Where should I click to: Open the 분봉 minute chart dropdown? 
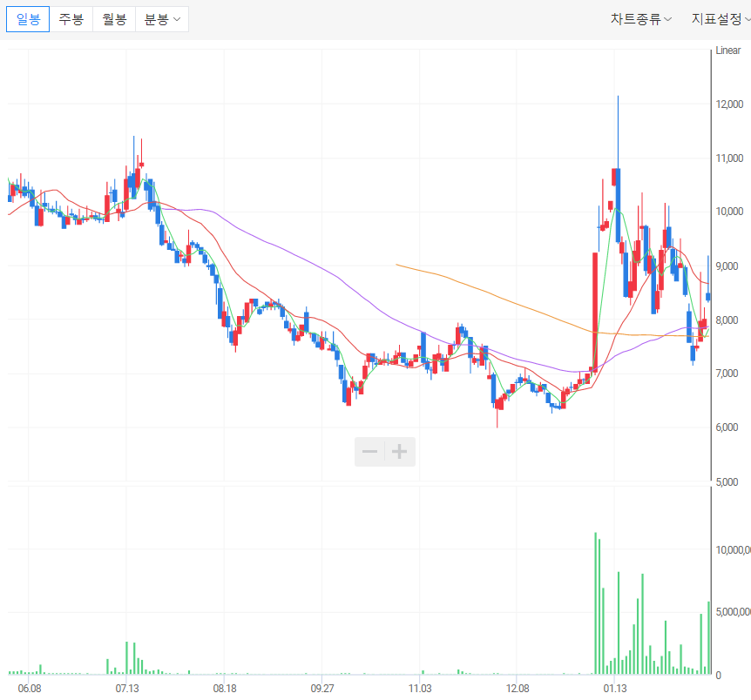coord(162,19)
